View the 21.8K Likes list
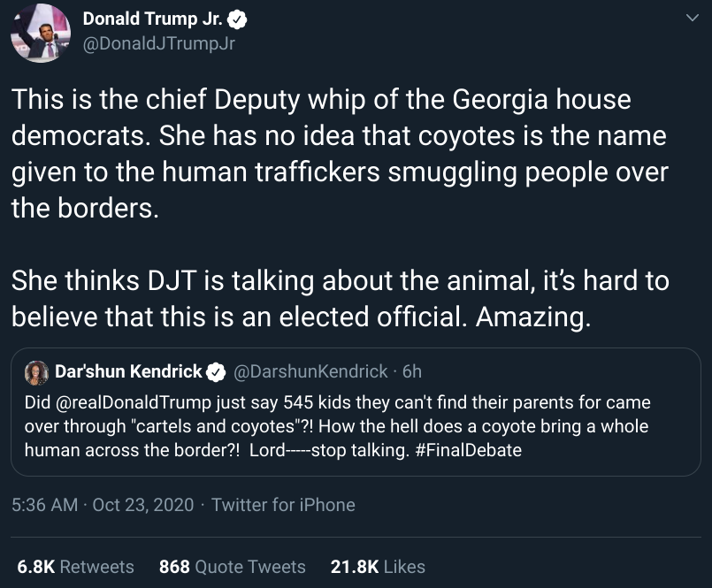The height and width of the screenshot is (588, 712). (378, 567)
